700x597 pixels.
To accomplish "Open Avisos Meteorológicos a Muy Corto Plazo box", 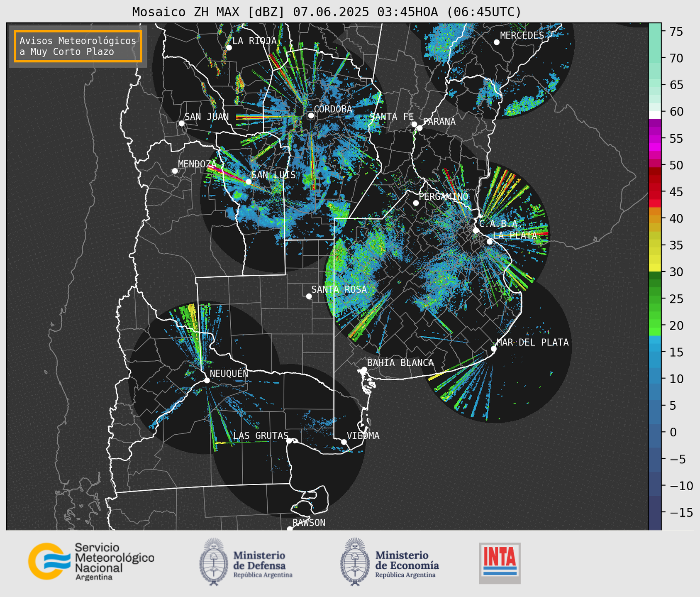I will tap(78, 46).
